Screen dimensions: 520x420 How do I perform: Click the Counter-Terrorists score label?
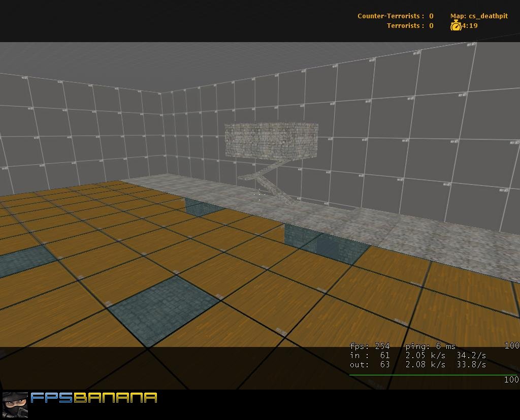(x=395, y=16)
